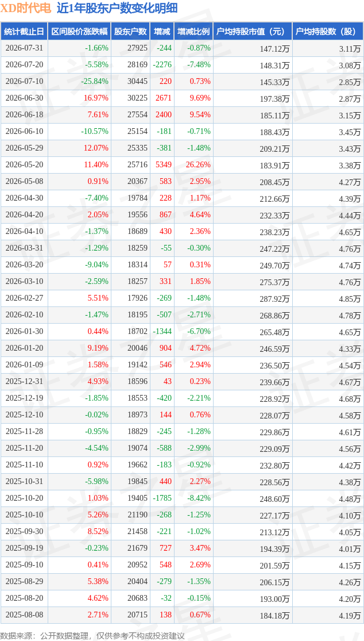364x641 pixels.
Task: Click the XD时代电 stock name title
Action: tap(26, 8)
